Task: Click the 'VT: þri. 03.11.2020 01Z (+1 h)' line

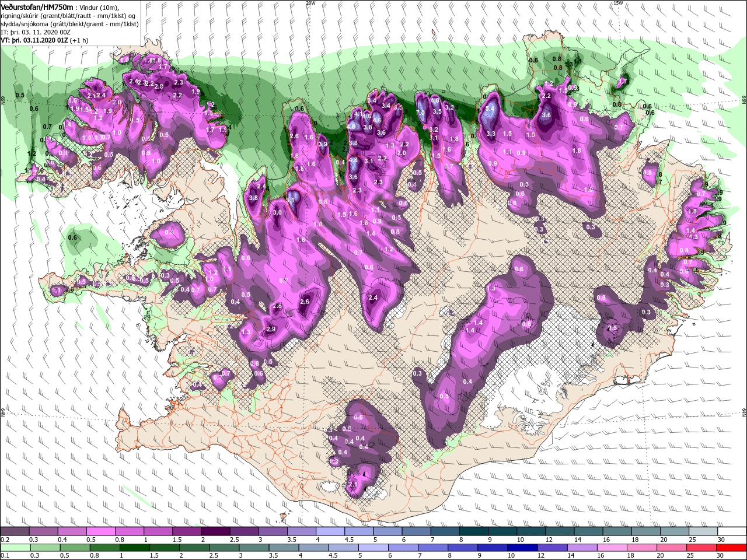Action: (45, 40)
